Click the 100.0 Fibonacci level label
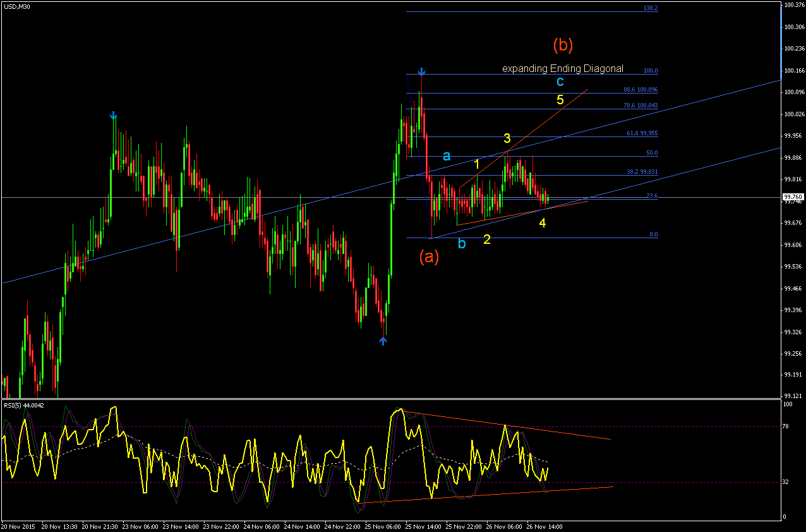Screen dimensions: 806x532 (651, 71)
